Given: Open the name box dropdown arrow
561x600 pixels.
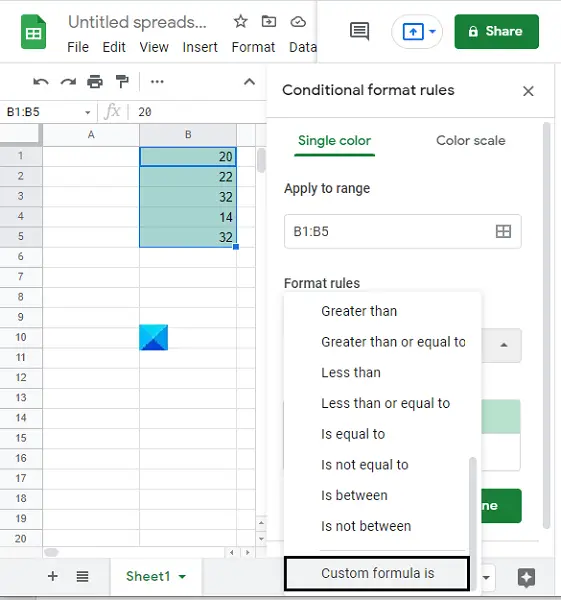Looking at the screenshot, I should (x=88, y=112).
